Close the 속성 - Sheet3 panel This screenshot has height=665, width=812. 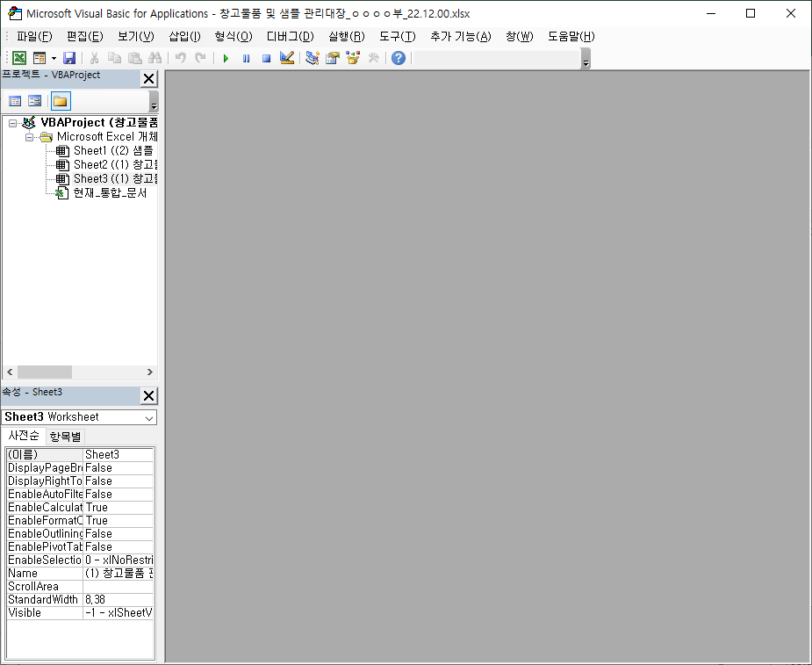(148, 396)
